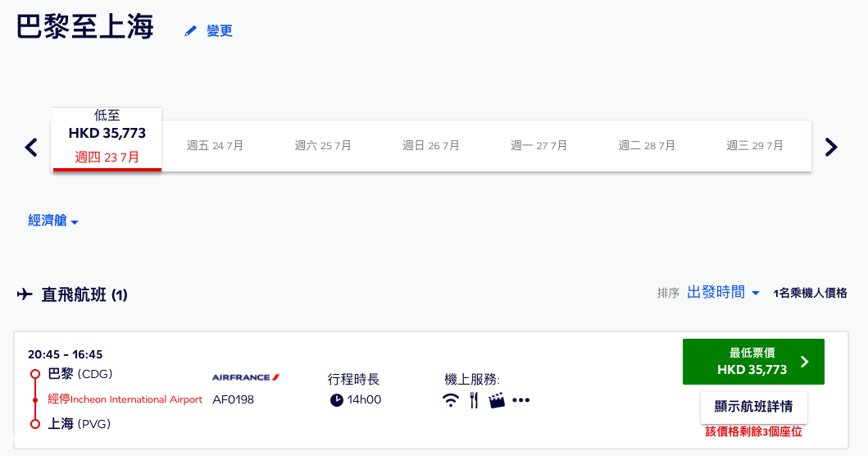Click the 該價格剩餘3個座位 notice

coord(753,432)
